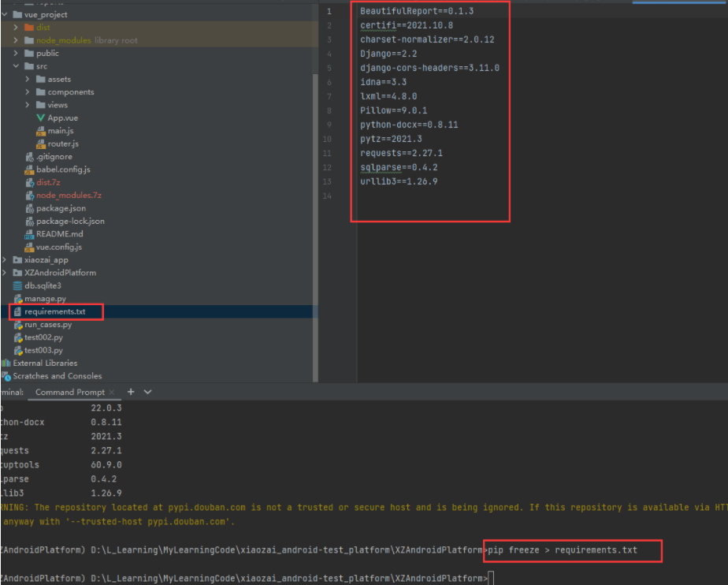Click the django-cors-headers==3.11.0 line
Viewport: 728px width, 585px height.
[429, 68]
